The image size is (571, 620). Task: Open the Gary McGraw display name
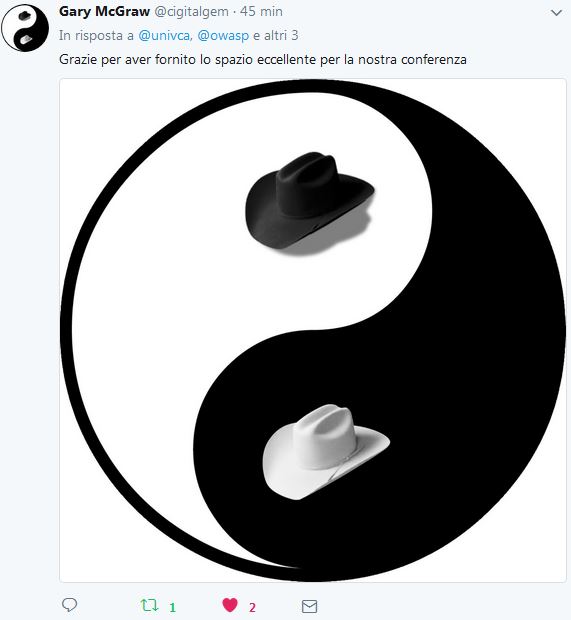pos(104,11)
